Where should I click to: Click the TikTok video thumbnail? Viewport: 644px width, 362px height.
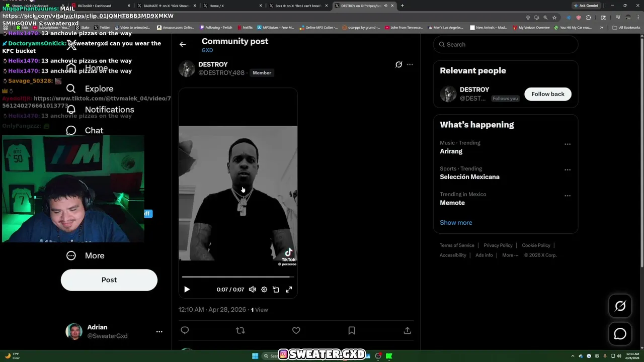pyautogui.click(x=238, y=193)
